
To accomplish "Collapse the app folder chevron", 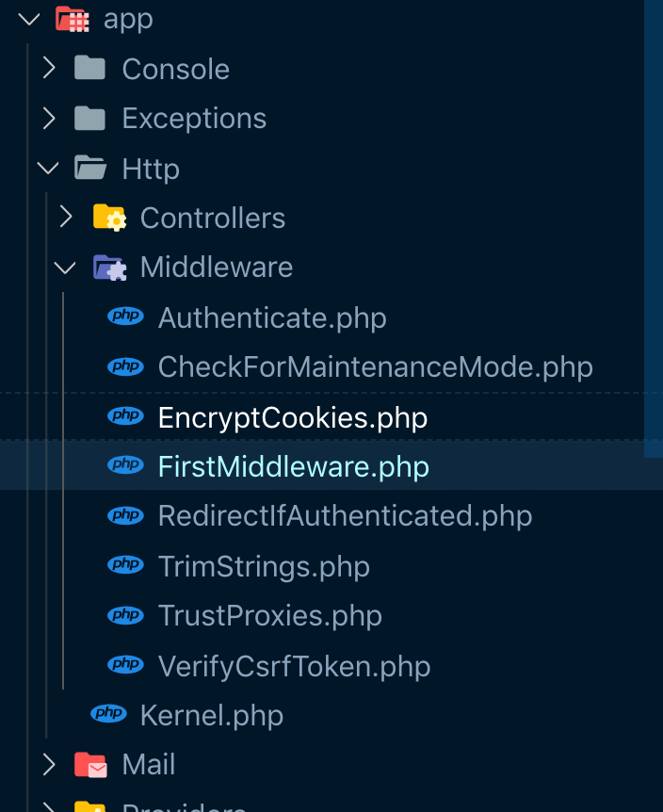I will tap(29, 19).
